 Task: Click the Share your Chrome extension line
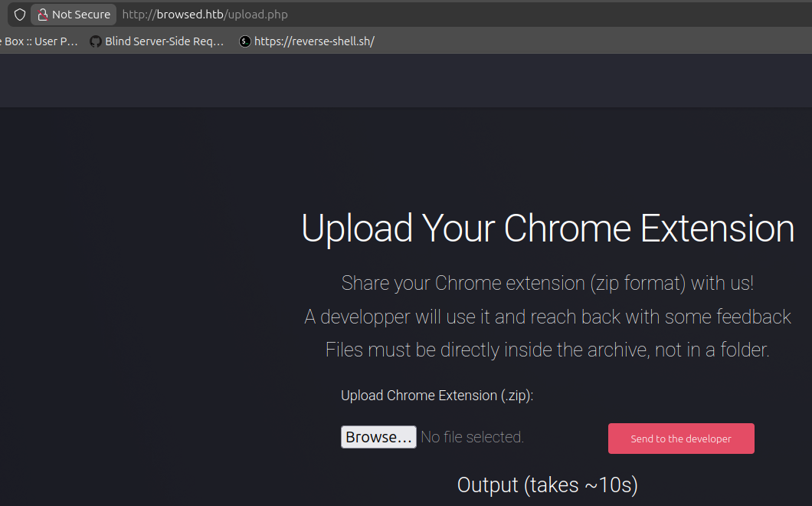point(548,284)
